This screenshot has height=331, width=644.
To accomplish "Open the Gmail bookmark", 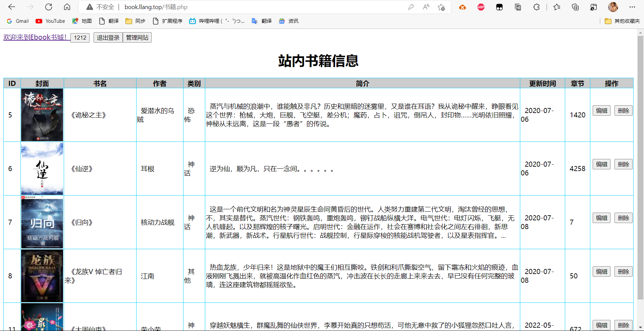I will 18,21.
